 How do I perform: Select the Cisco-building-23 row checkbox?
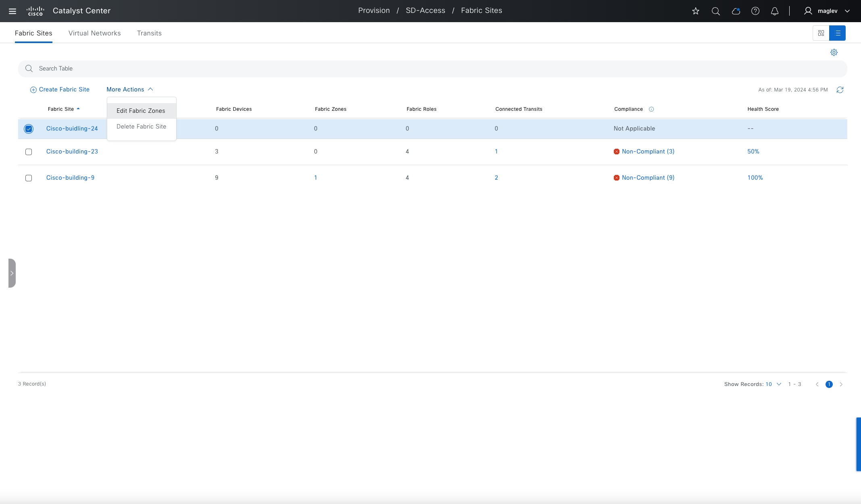29,152
